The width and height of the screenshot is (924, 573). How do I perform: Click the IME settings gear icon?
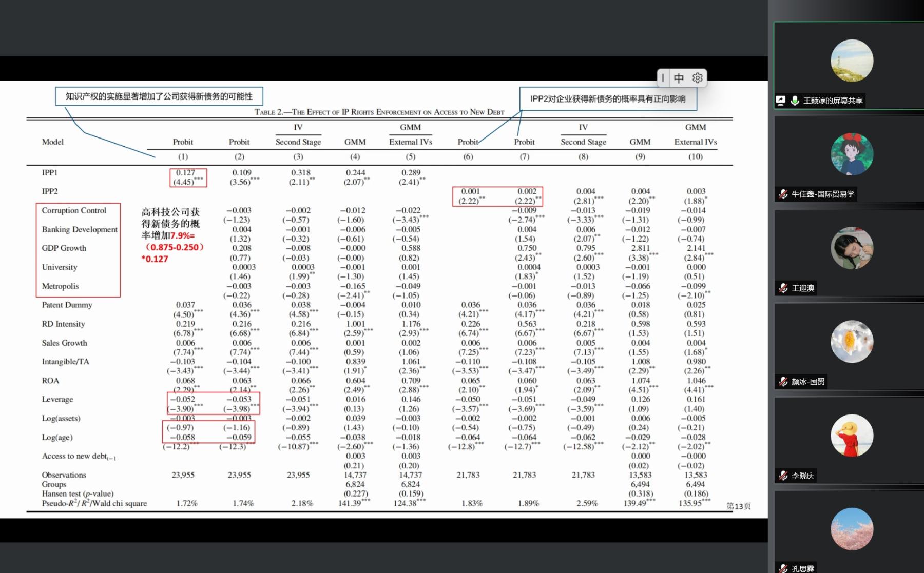[x=697, y=78]
